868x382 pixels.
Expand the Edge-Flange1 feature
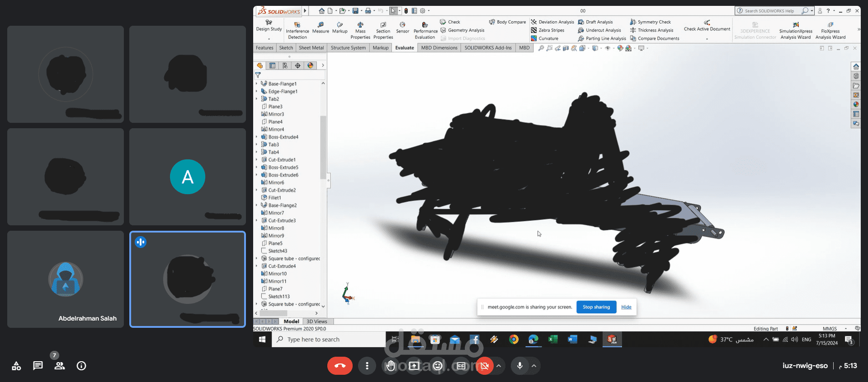(256, 91)
